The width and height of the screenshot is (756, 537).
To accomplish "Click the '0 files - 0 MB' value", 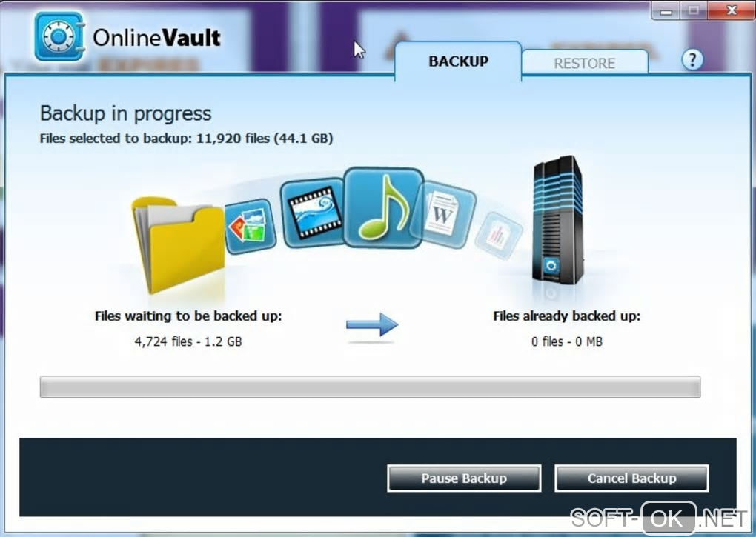I will click(566, 341).
